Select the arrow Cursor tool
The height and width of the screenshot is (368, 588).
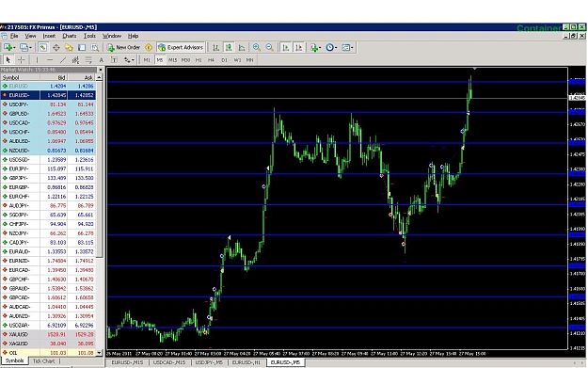[x=8, y=59]
